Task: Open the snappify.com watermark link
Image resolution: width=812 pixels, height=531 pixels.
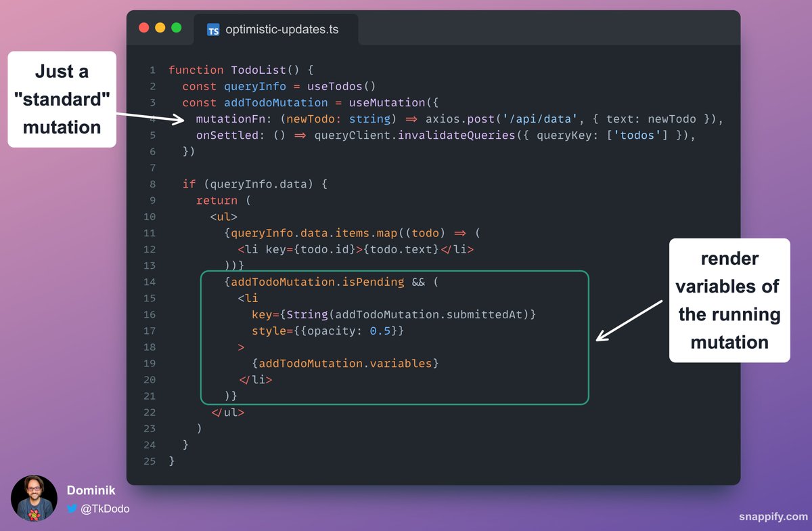Action: click(772, 516)
